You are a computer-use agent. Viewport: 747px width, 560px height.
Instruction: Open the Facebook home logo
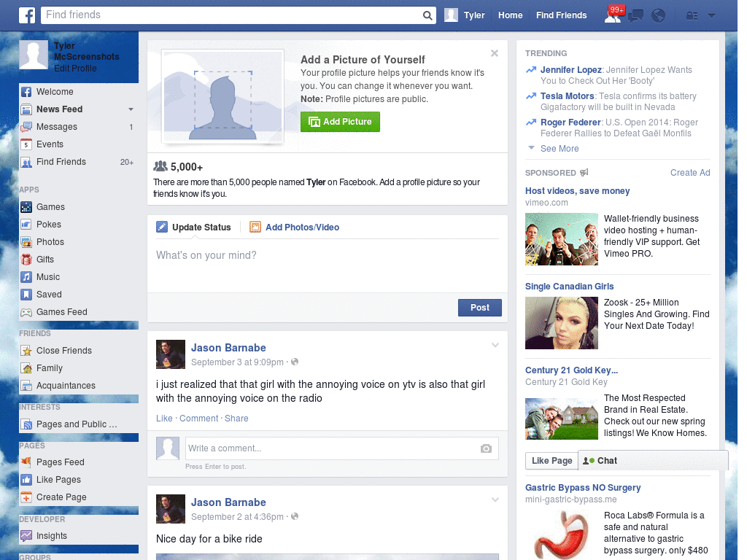click(x=27, y=15)
